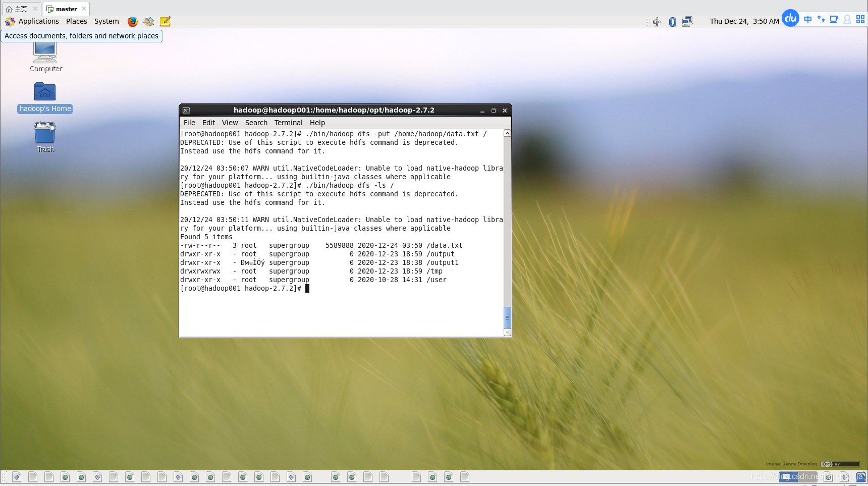Viewport: 868px width, 486px height.
Task: Select the Computer desktop icon
Action: click(x=45, y=57)
